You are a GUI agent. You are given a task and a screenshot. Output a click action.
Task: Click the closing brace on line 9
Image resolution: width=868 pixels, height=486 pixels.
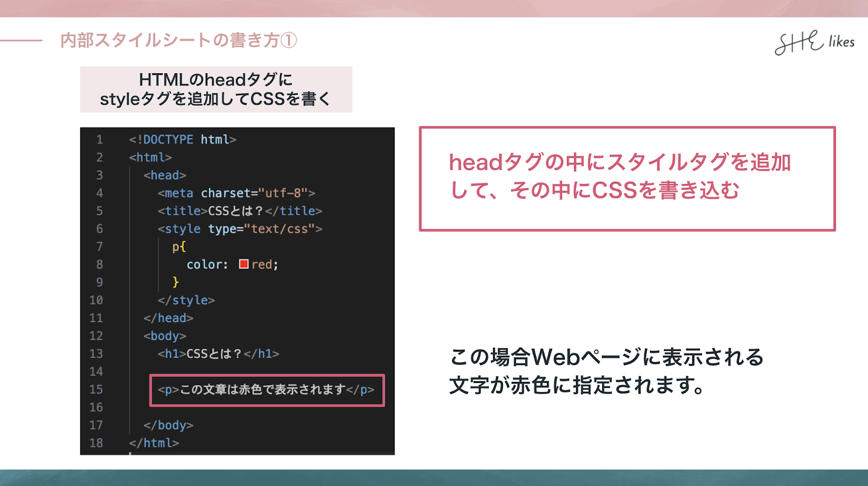coord(175,282)
